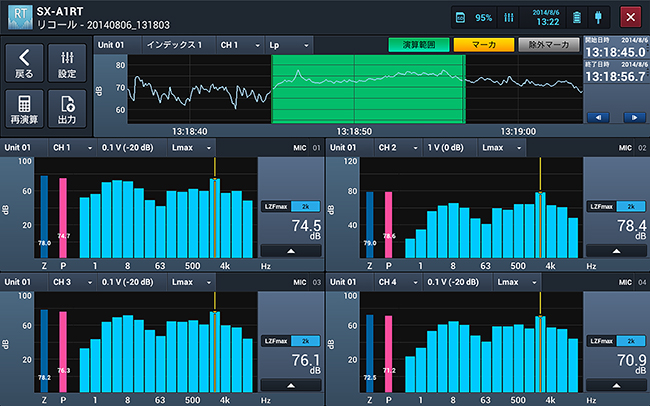Tap the battery indicator icon

pyautogui.click(x=577, y=17)
